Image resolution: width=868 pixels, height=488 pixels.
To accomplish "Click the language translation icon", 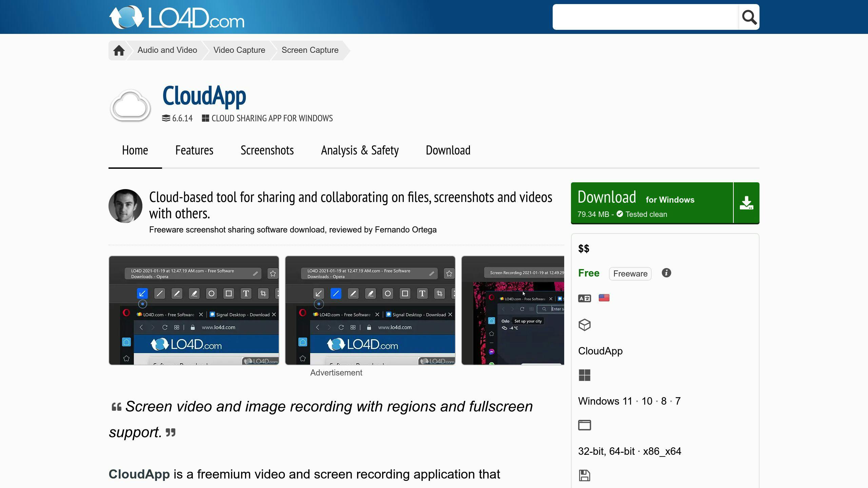I will pos(585,298).
